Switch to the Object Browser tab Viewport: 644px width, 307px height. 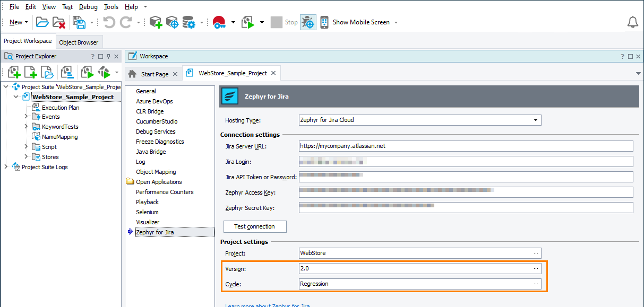click(79, 42)
